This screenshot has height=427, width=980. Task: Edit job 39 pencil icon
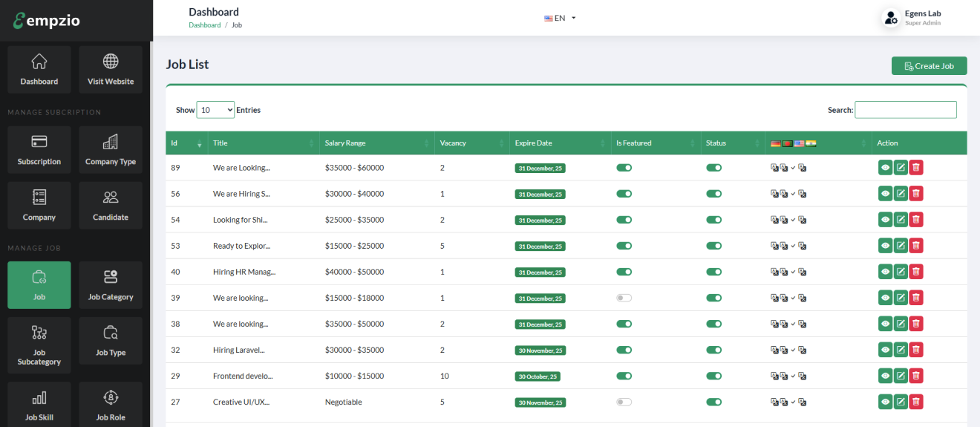click(901, 298)
